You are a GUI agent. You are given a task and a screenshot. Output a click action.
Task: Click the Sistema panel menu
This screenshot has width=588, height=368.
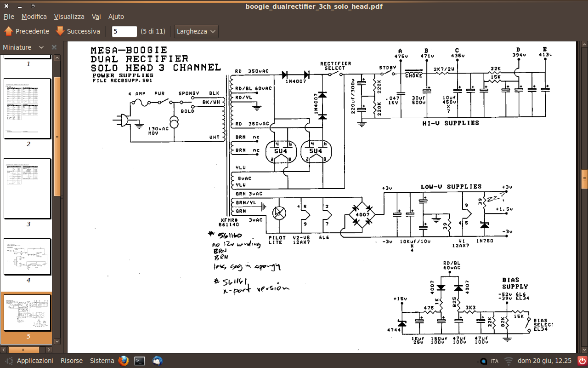(x=102, y=361)
